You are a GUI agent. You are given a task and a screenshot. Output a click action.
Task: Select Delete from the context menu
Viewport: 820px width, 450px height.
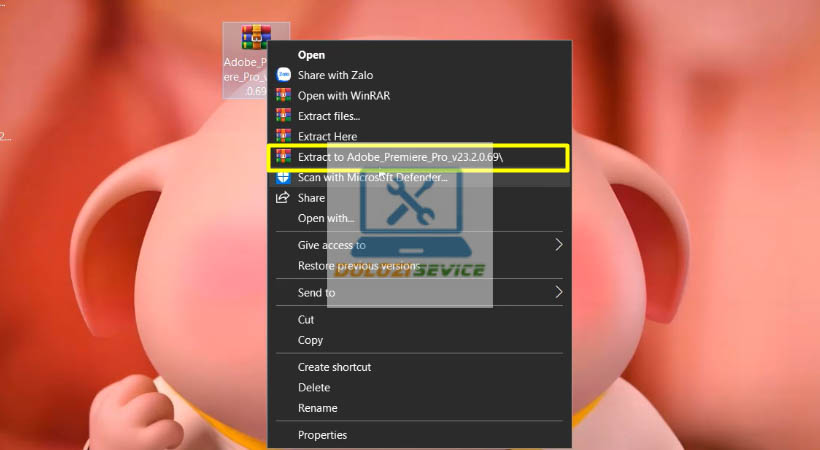[314, 387]
